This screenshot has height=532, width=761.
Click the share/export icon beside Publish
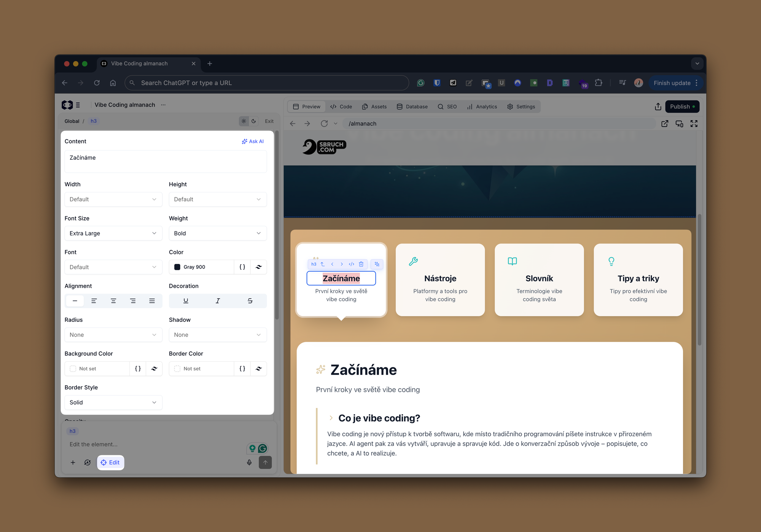[x=658, y=106]
